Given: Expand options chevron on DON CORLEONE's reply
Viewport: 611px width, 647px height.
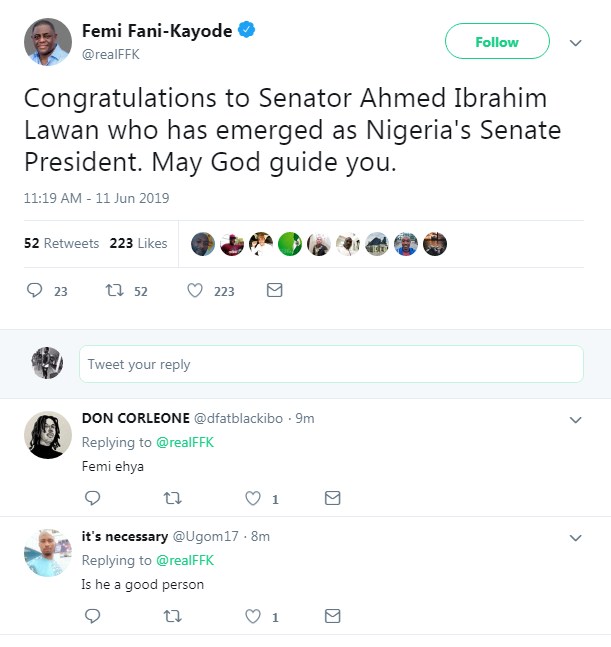Looking at the screenshot, I should click(x=575, y=420).
